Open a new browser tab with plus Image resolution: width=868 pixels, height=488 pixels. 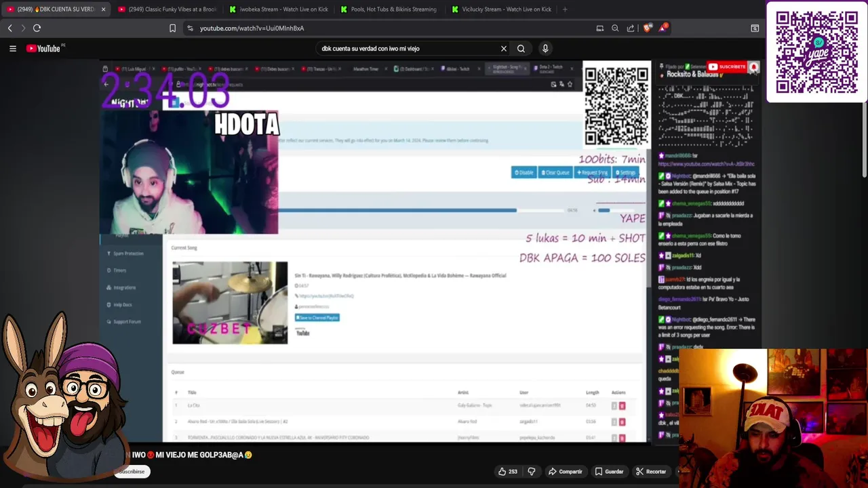565,9
